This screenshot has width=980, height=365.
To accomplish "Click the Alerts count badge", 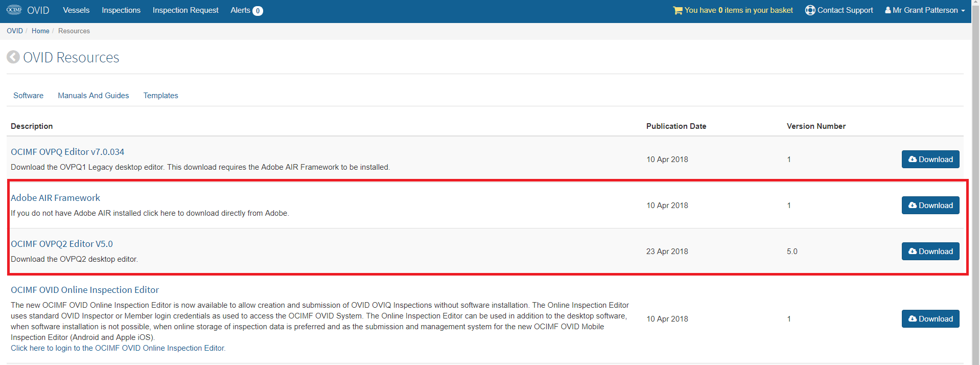I will tap(258, 11).
